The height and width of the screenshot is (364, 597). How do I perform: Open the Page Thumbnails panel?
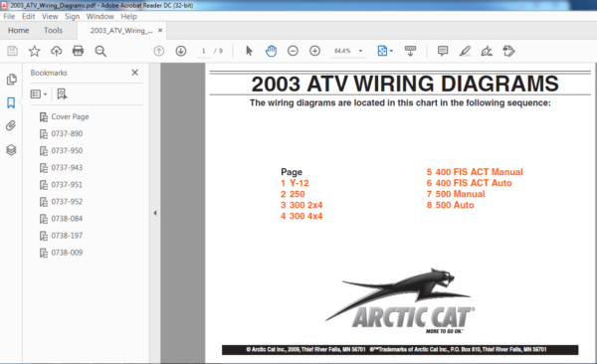click(11, 80)
